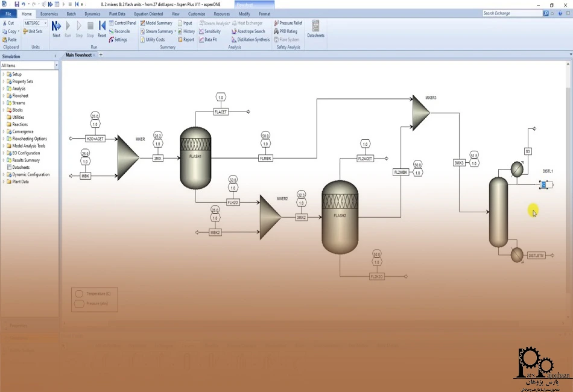The height and width of the screenshot is (392, 573).
Task: Click the Reset simulation button
Action: point(102,29)
